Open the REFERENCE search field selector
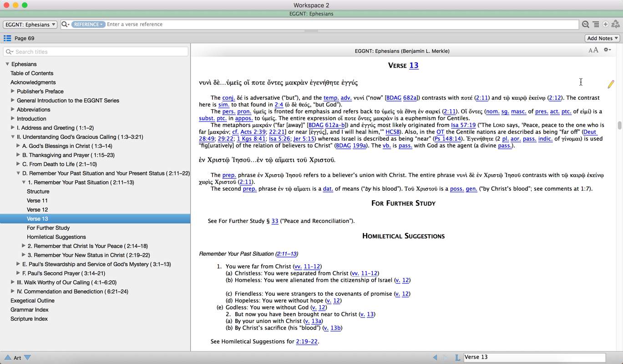The height and width of the screenshot is (364, 623). tap(88, 25)
